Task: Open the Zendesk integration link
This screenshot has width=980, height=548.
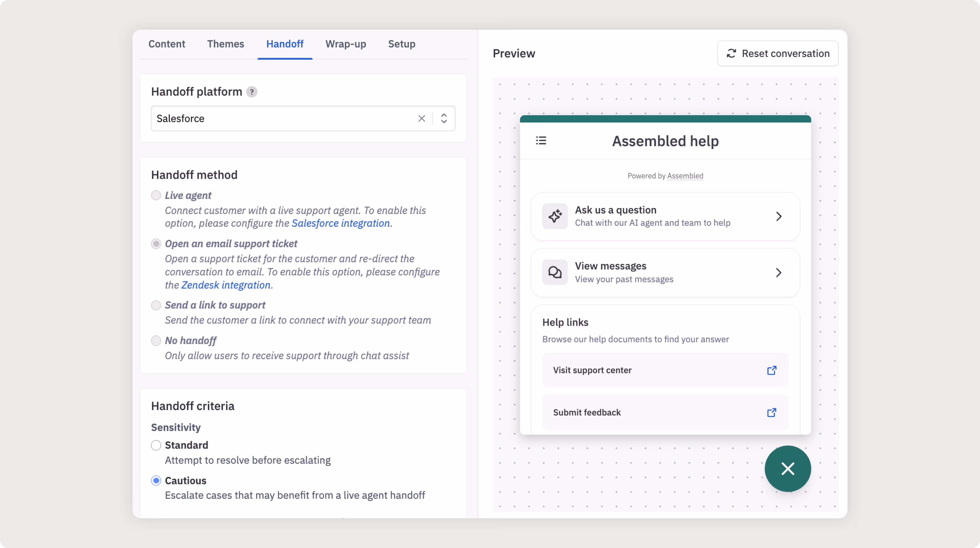Action: click(x=226, y=285)
